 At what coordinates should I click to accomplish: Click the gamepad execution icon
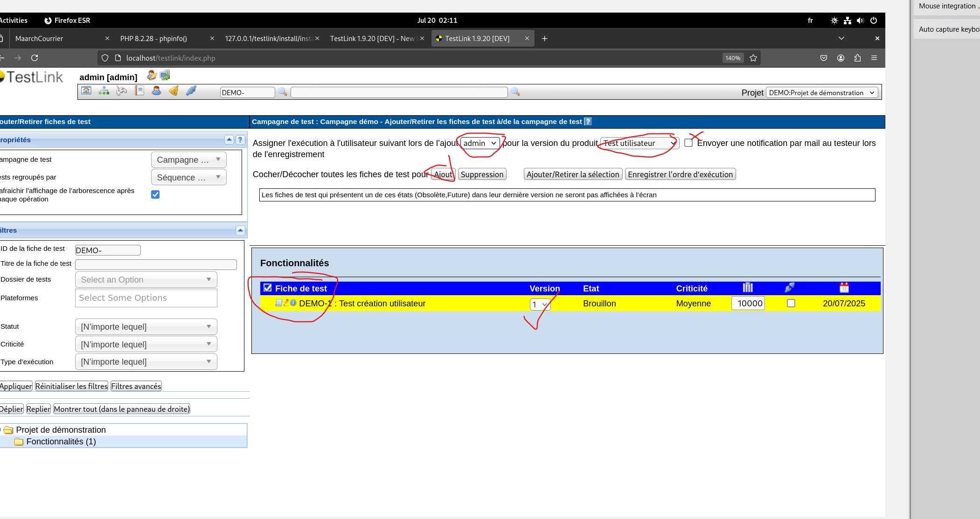pos(121,91)
